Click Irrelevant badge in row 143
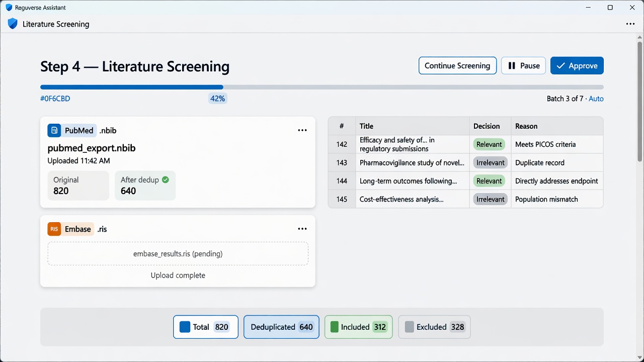 point(491,163)
